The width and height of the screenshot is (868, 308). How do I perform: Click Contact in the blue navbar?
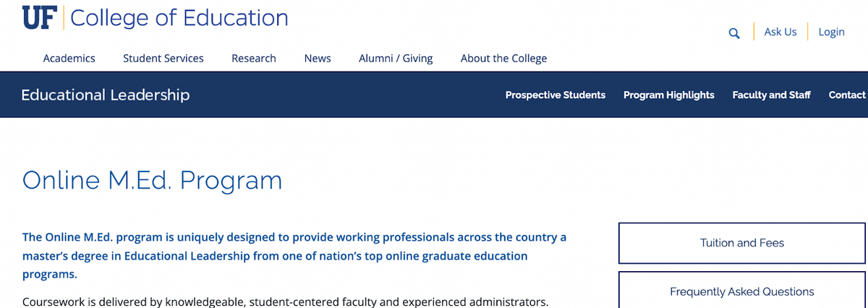pyautogui.click(x=847, y=95)
